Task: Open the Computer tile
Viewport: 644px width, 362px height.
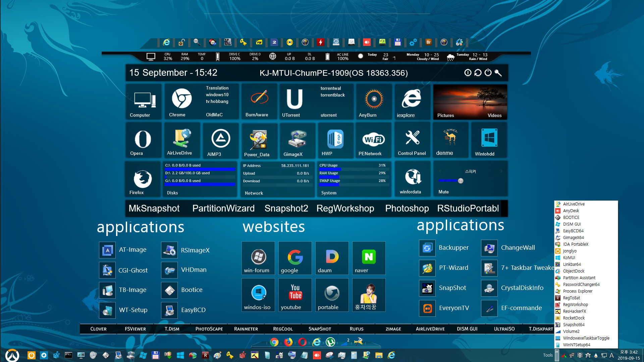Action: [144, 102]
